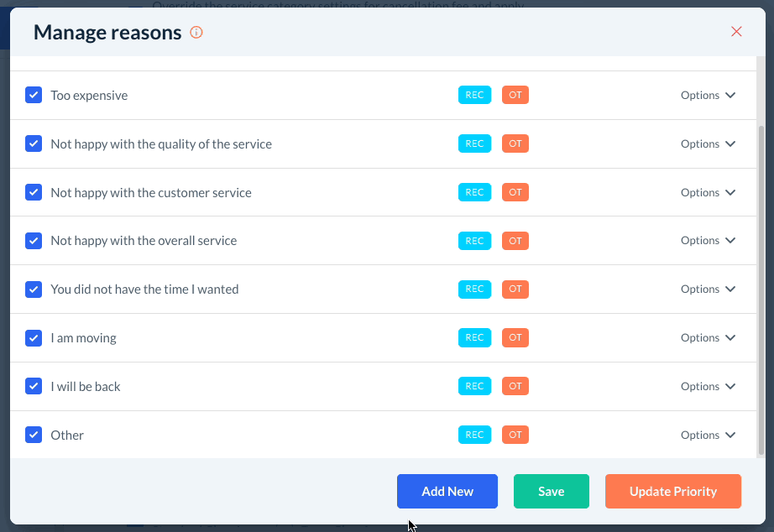Uncheck the Too expensive checkbox

coord(34,95)
